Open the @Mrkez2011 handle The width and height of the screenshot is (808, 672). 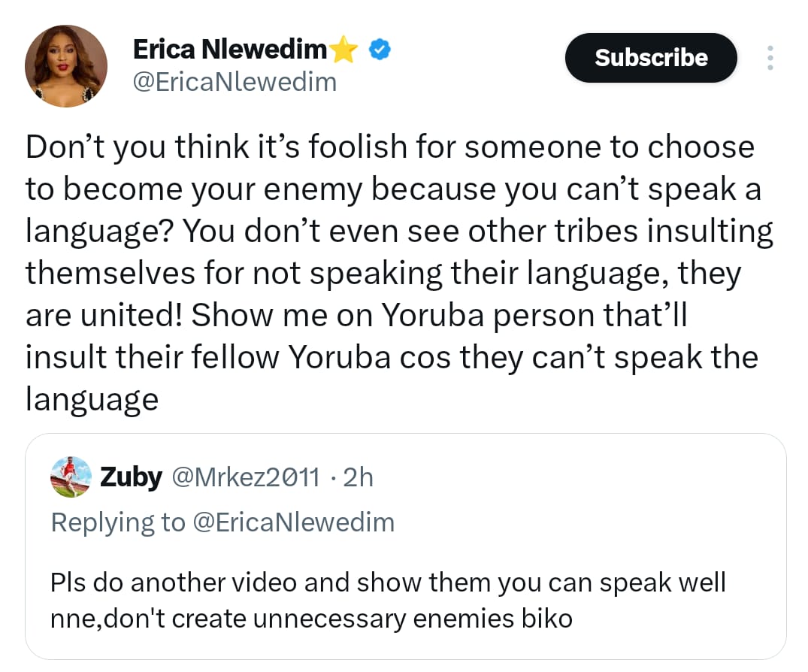[247, 477]
